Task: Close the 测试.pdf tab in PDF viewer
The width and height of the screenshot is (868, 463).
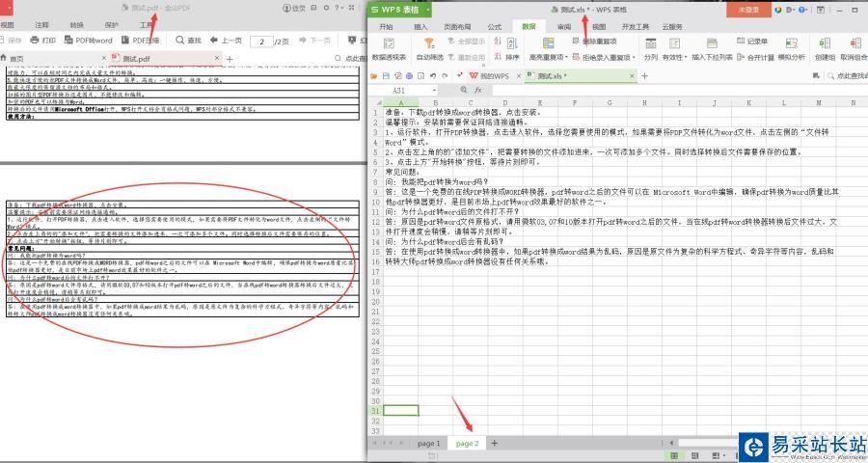Action: (x=217, y=58)
